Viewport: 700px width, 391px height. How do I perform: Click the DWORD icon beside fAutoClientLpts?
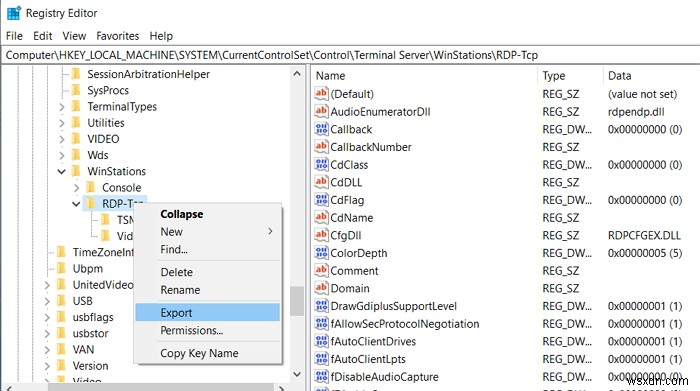click(321, 358)
